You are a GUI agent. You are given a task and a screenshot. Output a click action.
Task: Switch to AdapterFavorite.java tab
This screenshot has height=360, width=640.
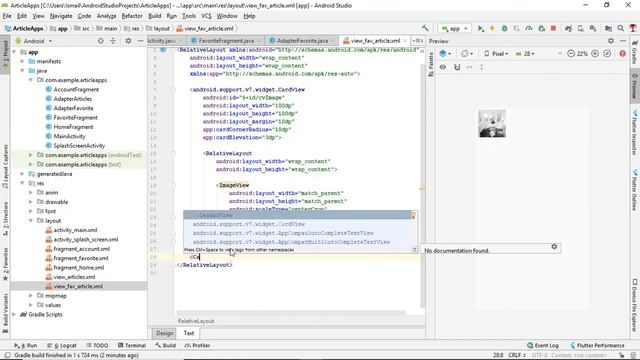[302, 41]
